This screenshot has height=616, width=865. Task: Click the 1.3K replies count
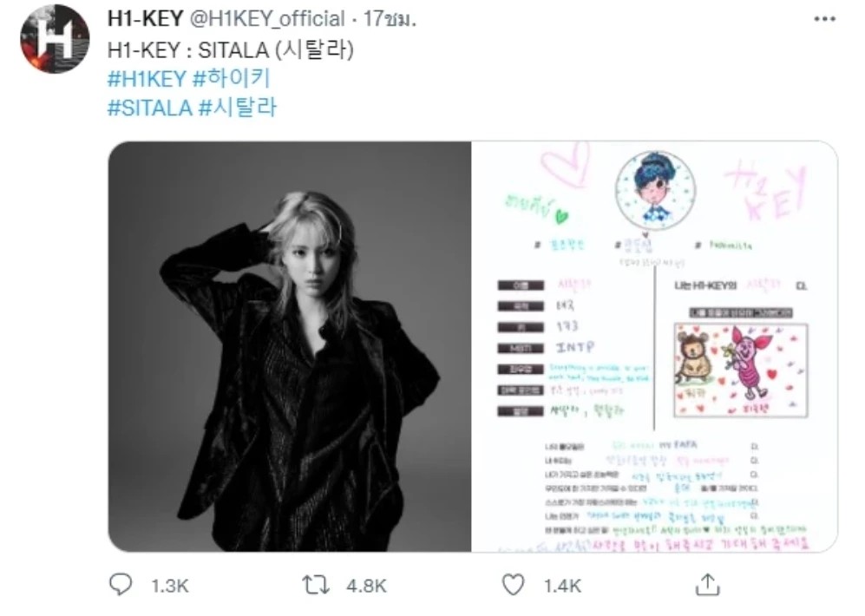tap(170, 586)
